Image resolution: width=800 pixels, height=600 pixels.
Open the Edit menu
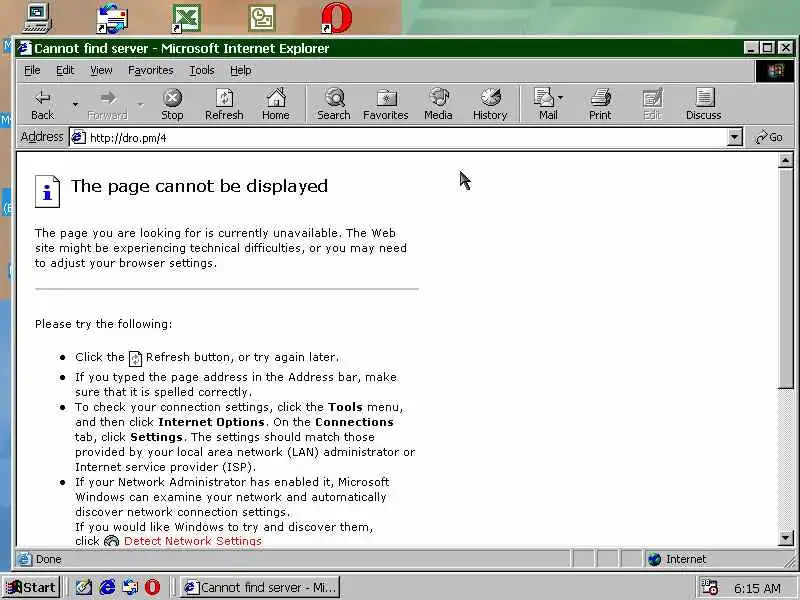[x=65, y=70]
